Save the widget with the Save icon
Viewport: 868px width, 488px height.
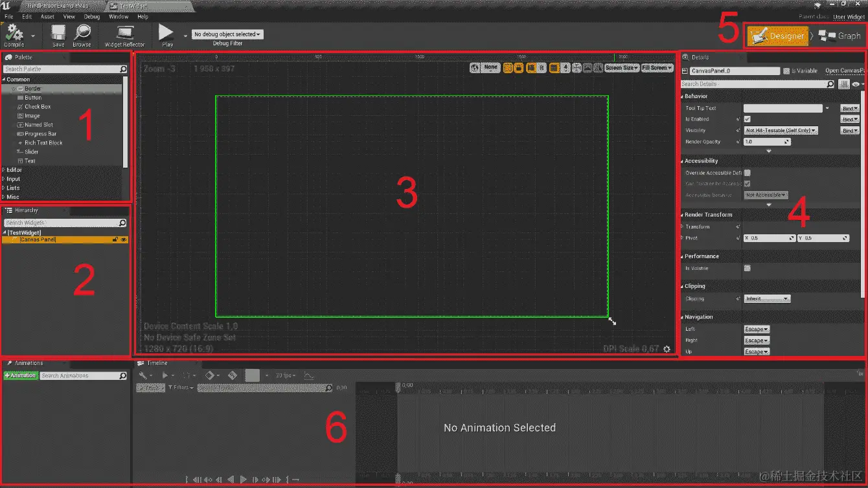click(58, 32)
